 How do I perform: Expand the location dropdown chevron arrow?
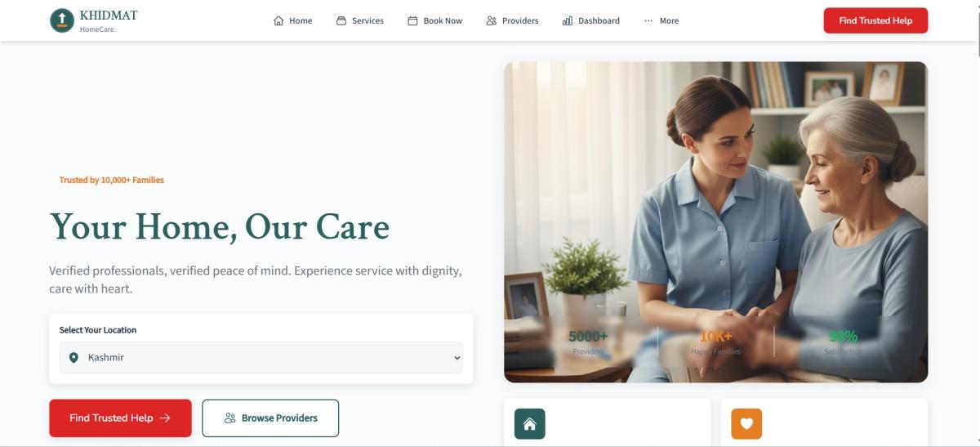(x=457, y=358)
